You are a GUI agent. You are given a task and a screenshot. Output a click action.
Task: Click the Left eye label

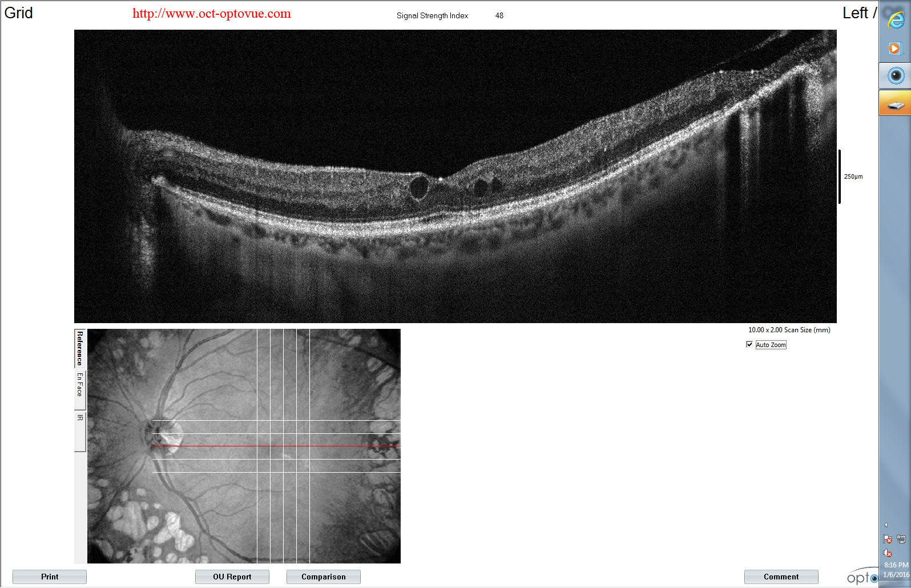pos(859,13)
